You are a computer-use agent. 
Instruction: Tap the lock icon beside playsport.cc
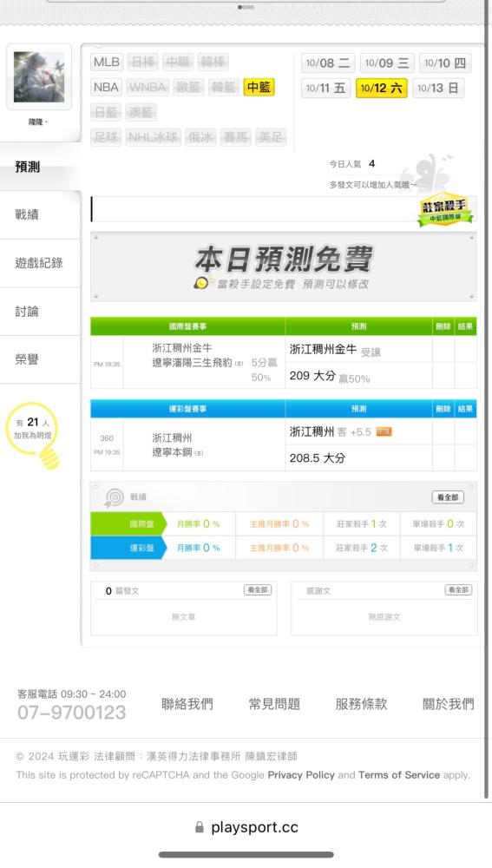(x=200, y=827)
